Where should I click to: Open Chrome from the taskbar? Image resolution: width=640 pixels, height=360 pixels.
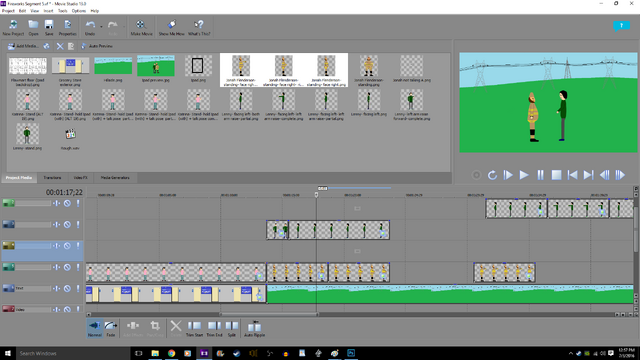(x=171, y=353)
